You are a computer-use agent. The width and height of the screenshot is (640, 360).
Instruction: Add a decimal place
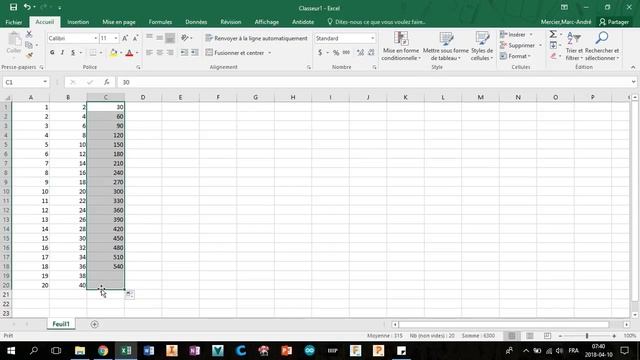(360, 53)
